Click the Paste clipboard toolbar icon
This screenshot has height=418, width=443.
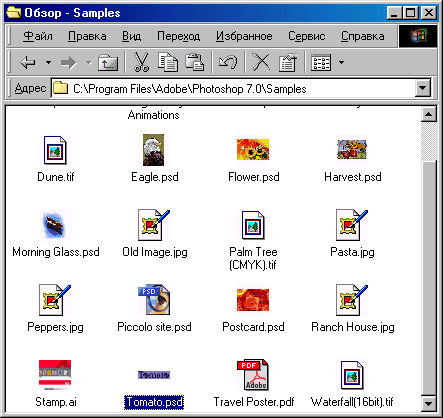point(195,62)
